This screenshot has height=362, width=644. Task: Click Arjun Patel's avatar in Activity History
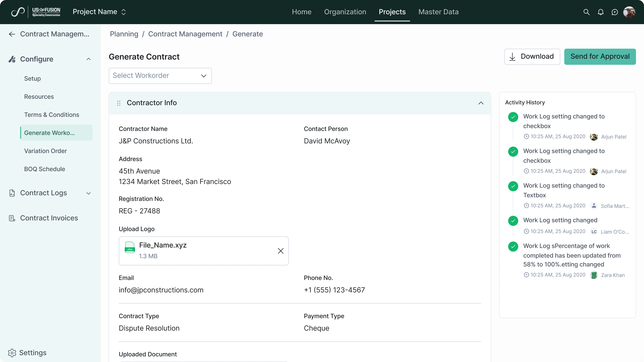[594, 137]
